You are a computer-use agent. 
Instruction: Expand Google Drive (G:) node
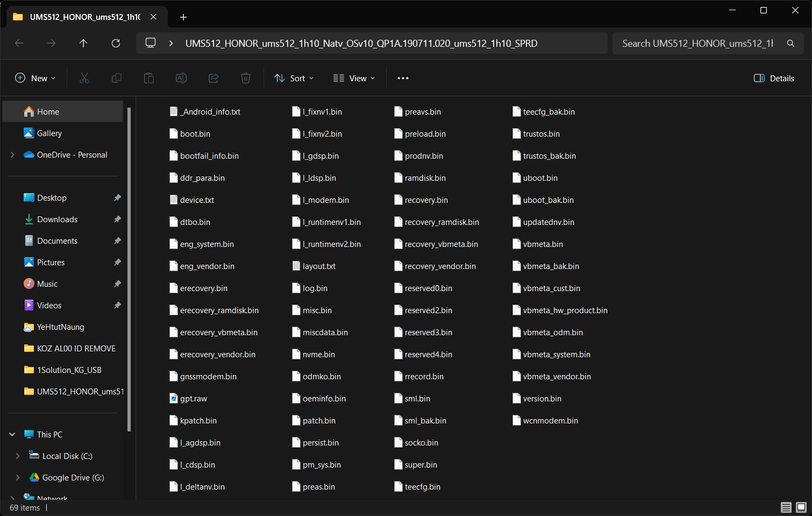(18, 478)
